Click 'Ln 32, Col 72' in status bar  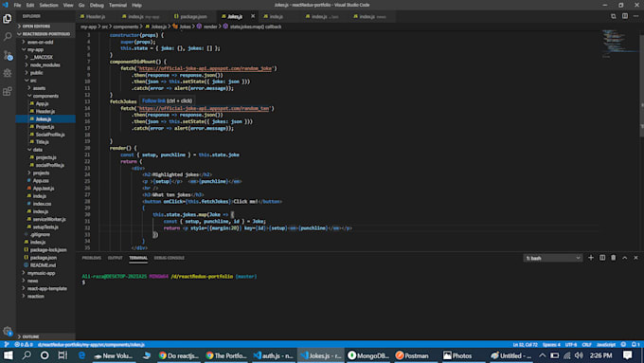click(526, 344)
